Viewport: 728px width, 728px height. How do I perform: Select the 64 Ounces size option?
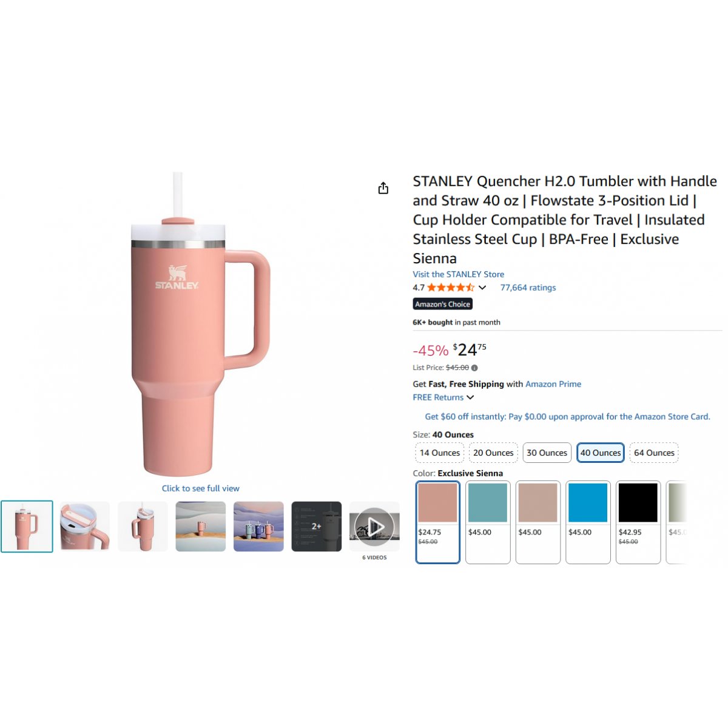[654, 453]
